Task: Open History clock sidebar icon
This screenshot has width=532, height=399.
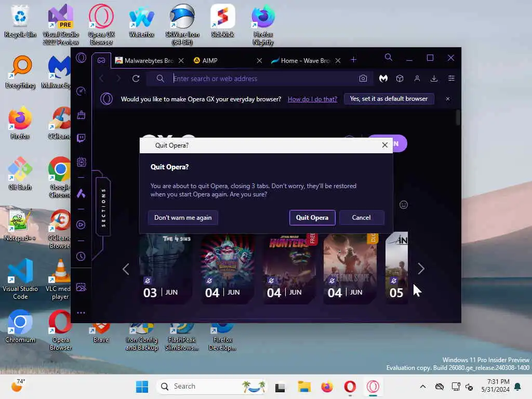Action: [x=81, y=257]
